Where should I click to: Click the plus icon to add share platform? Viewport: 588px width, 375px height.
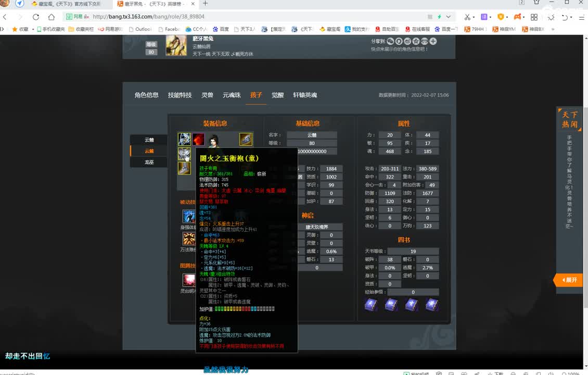click(433, 41)
